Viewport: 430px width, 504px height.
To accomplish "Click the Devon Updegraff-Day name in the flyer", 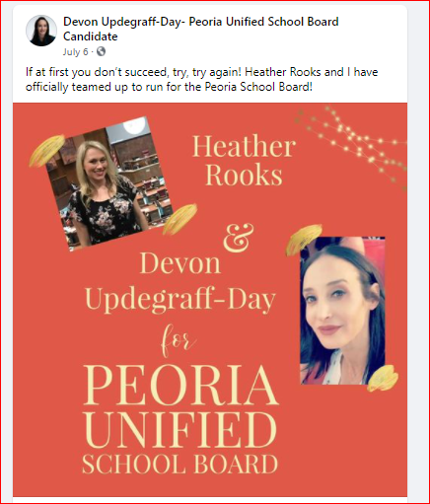I will (x=180, y=281).
